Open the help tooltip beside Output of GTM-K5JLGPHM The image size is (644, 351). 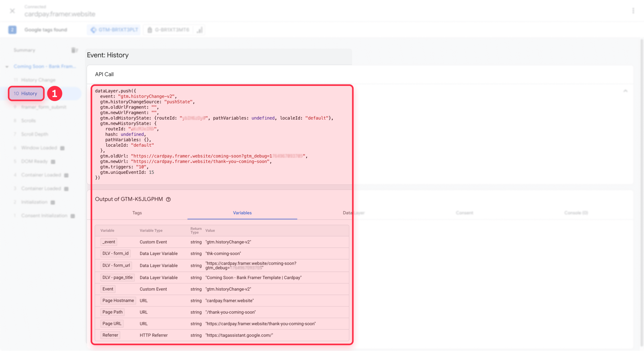pyautogui.click(x=168, y=199)
